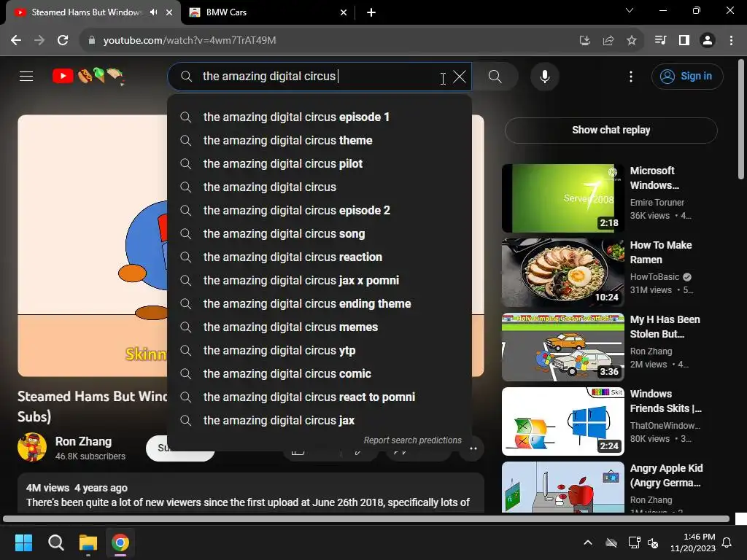Open a new browser tab
The image size is (747, 560).
tap(371, 12)
